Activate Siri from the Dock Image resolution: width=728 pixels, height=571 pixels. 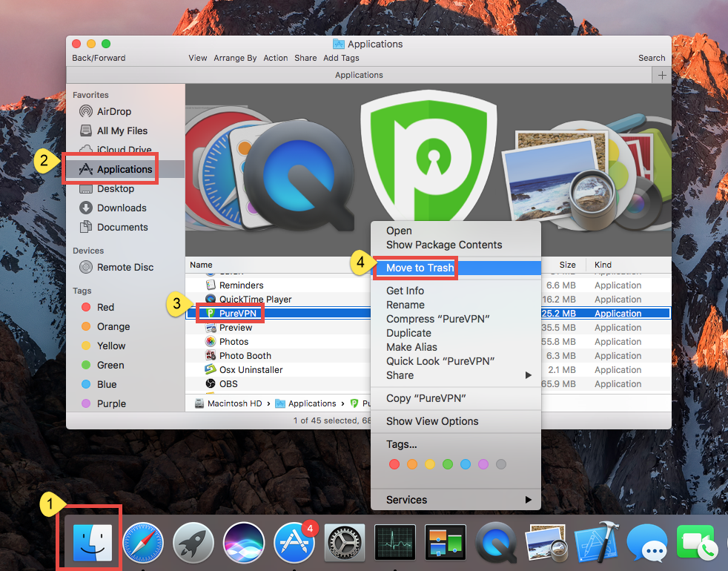click(243, 542)
